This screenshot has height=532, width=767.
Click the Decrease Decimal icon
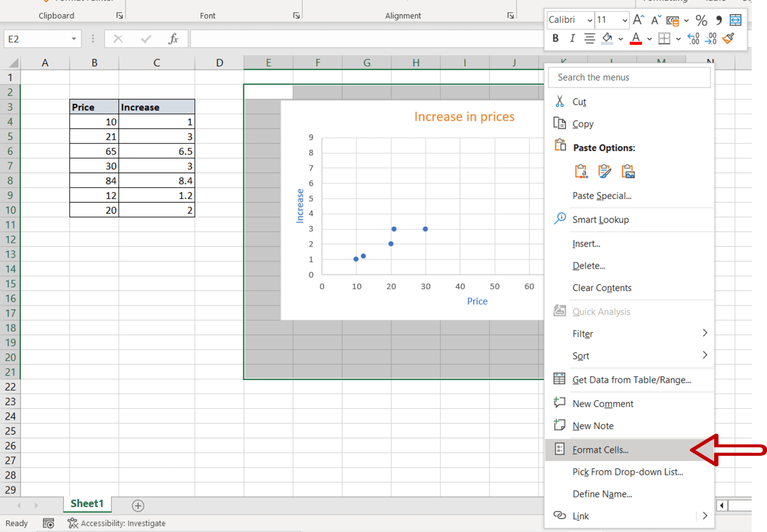coord(710,39)
